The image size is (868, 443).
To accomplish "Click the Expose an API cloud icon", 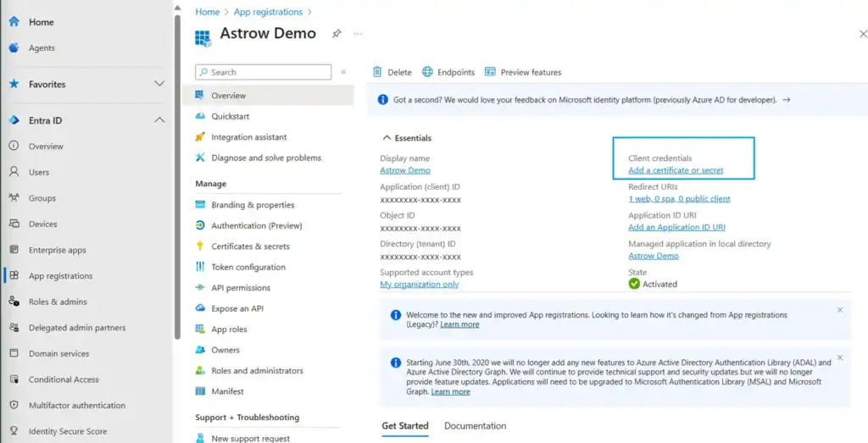I will [200, 308].
